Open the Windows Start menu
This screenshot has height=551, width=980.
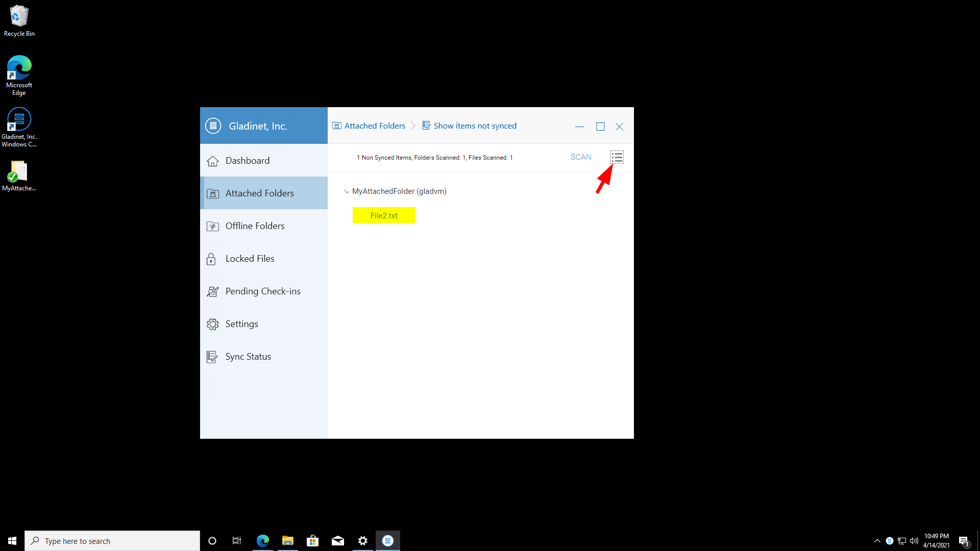pyautogui.click(x=12, y=541)
